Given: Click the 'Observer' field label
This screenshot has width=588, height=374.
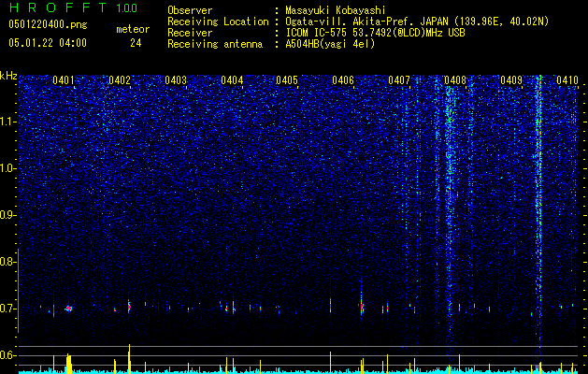Looking at the screenshot, I should click(190, 10).
